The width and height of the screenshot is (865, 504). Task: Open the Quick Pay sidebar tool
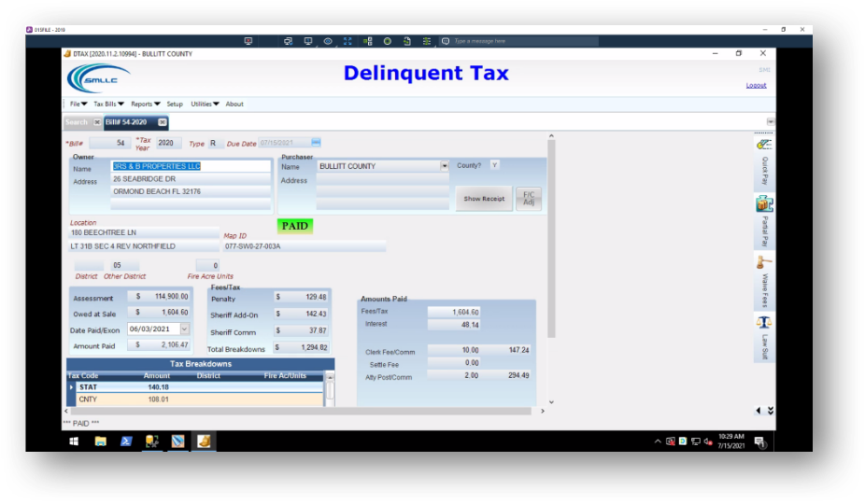pyautogui.click(x=764, y=162)
